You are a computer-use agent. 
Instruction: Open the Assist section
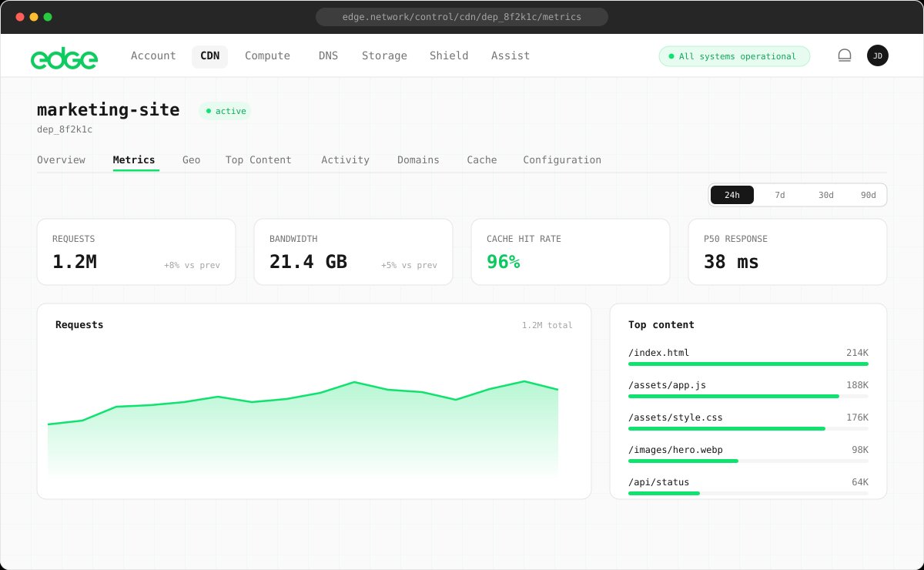point(511,56)
